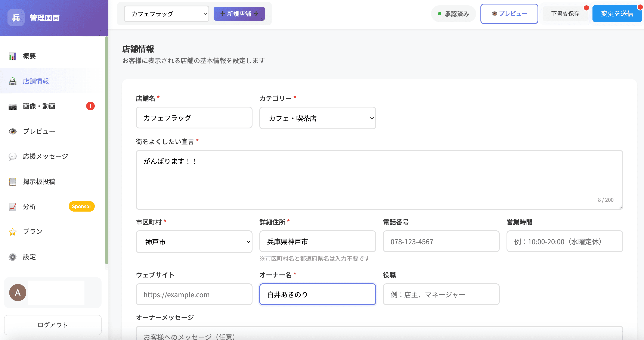
Task: Open the カフェフラッグ store selector
Action: 167,14
